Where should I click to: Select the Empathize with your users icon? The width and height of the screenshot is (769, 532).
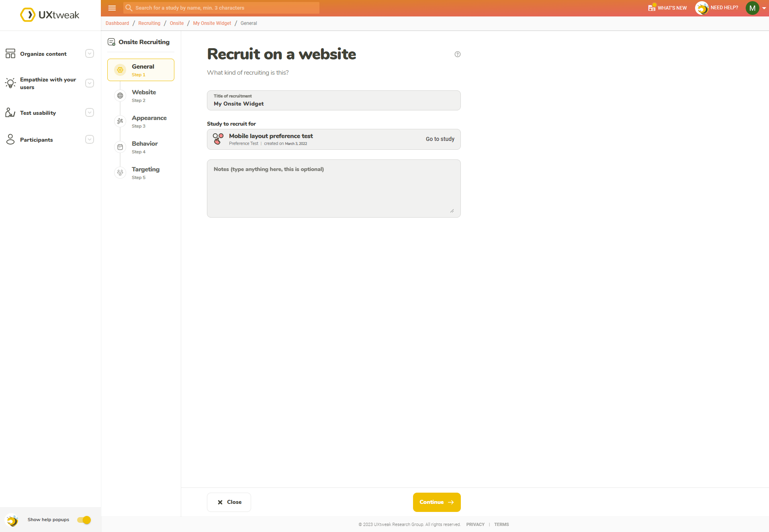(10, 83)
